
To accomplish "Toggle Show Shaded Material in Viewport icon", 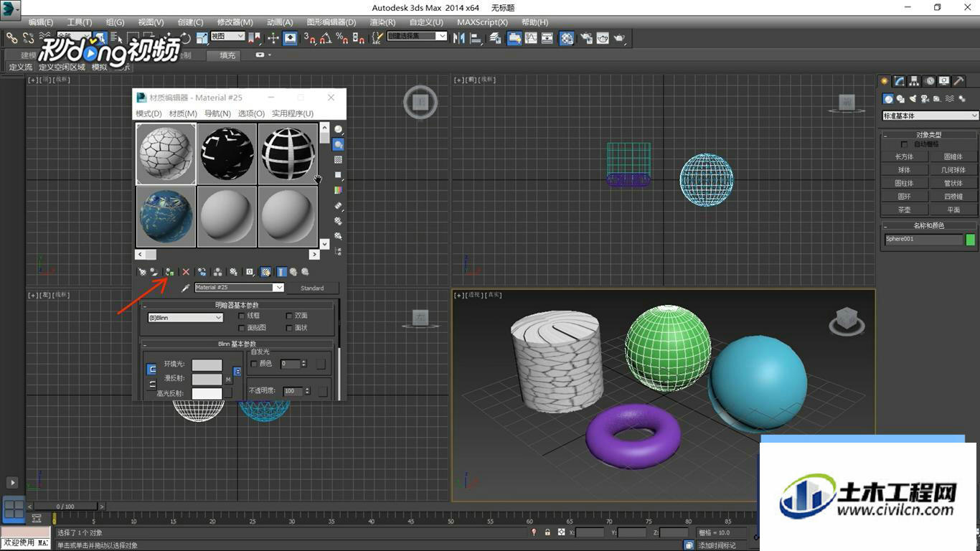I will click(265, 272).
